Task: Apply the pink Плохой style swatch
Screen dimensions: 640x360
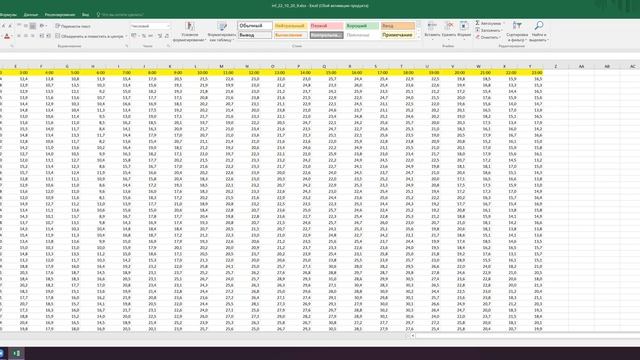Action: point(326,26)
